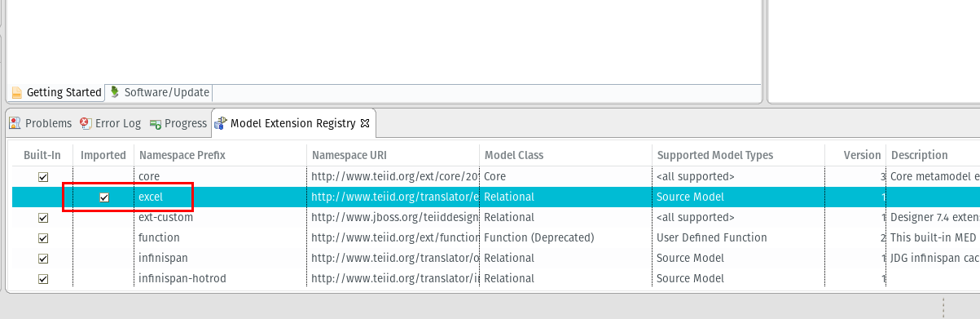This screenshot has height=319, width=980.
Task: Open the Software/Update tab
Action: point(160,92)
